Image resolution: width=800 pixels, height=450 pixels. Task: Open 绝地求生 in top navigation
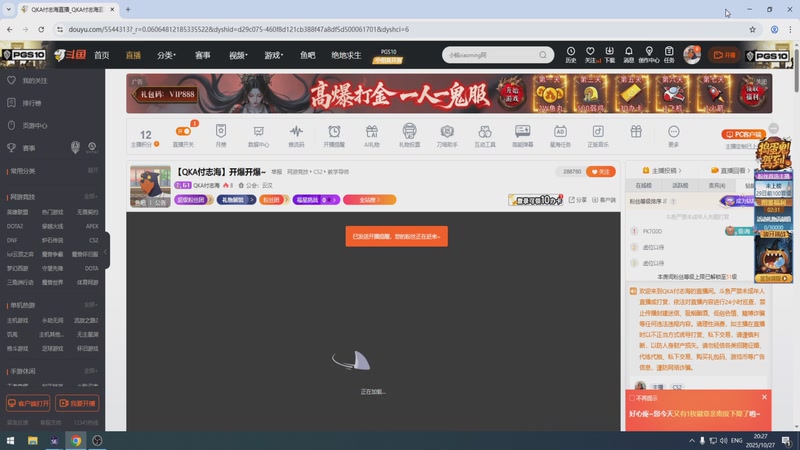pyautogui.click(x=346, y=55)
